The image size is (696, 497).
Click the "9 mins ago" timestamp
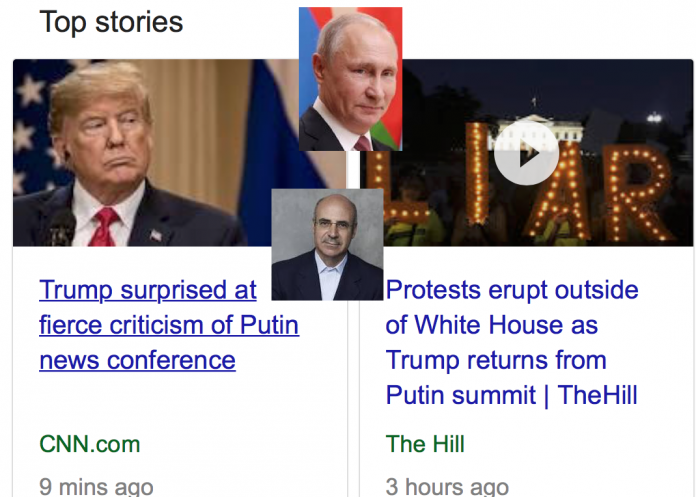click(96, 487)
